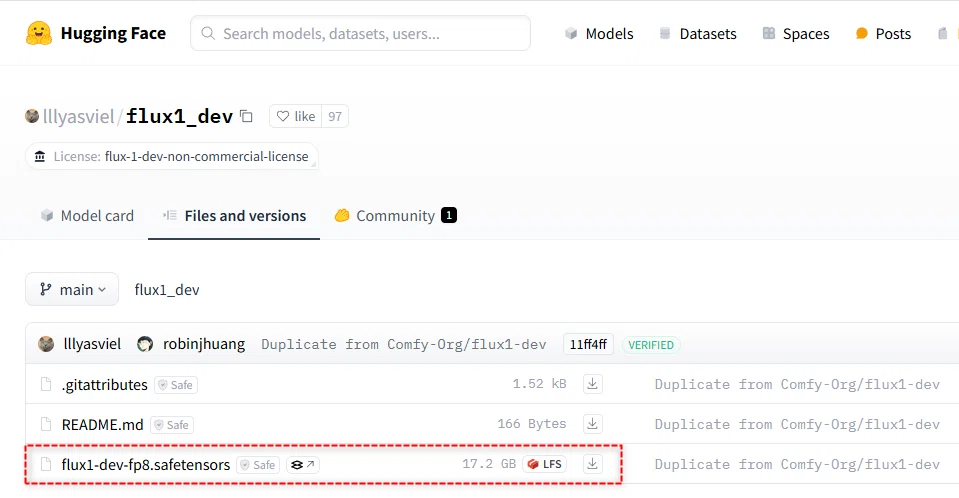Click the license building icon
959x498 pixels.
click(x=40, y=157)
